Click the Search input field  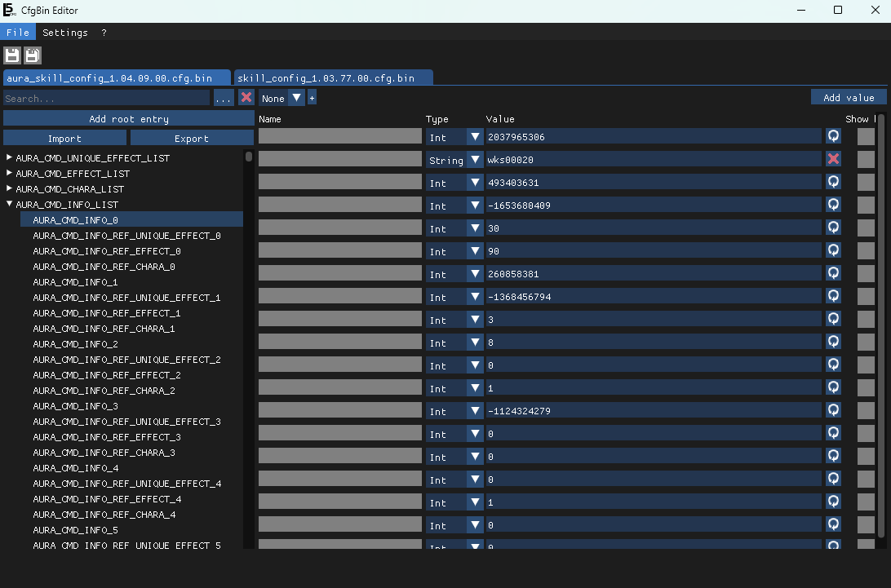click(106, 98)
